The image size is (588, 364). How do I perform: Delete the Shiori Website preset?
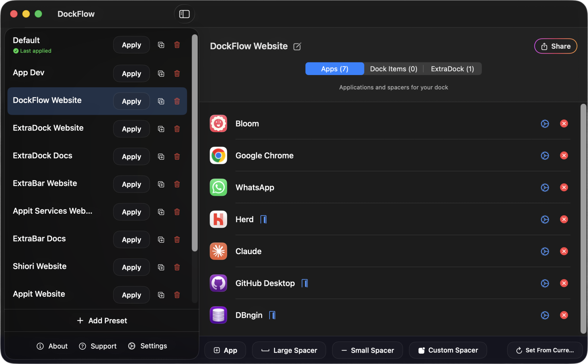[x=177, y=267]
